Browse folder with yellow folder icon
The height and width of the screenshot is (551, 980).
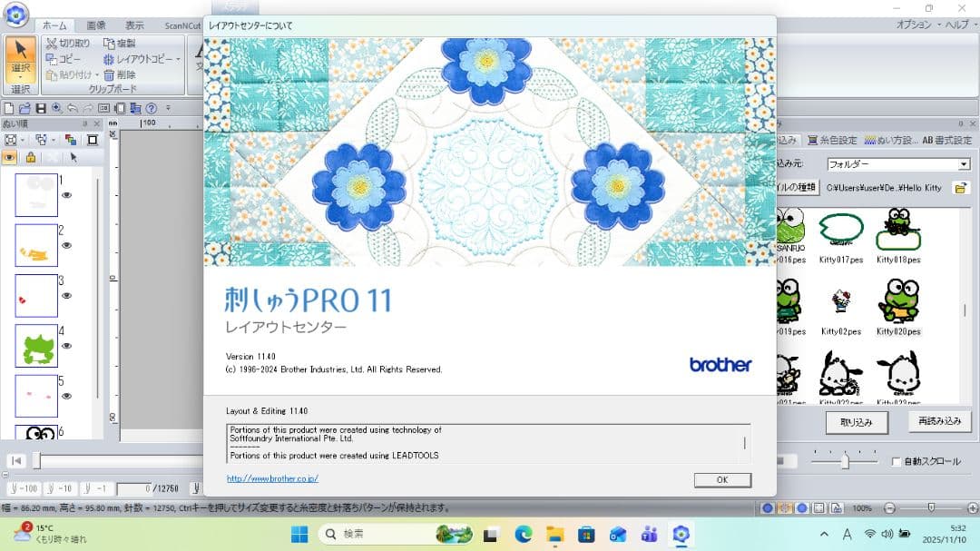tap(961, 188)
